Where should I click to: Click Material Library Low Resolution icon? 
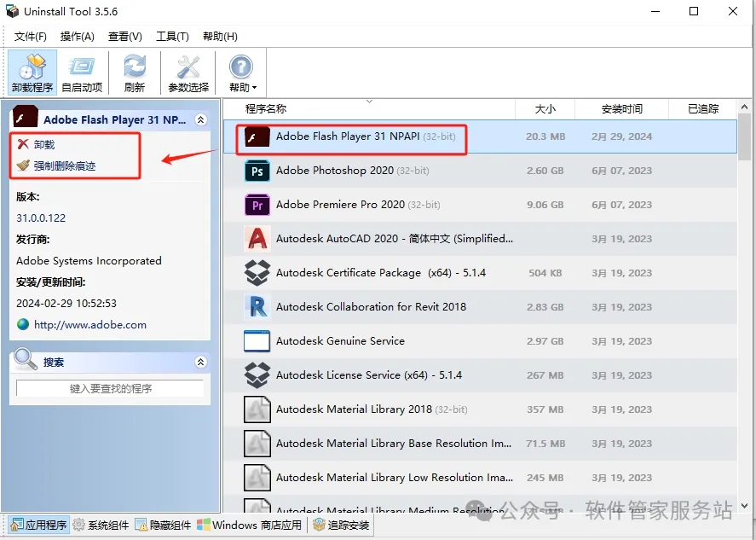(x=257, y=478)
